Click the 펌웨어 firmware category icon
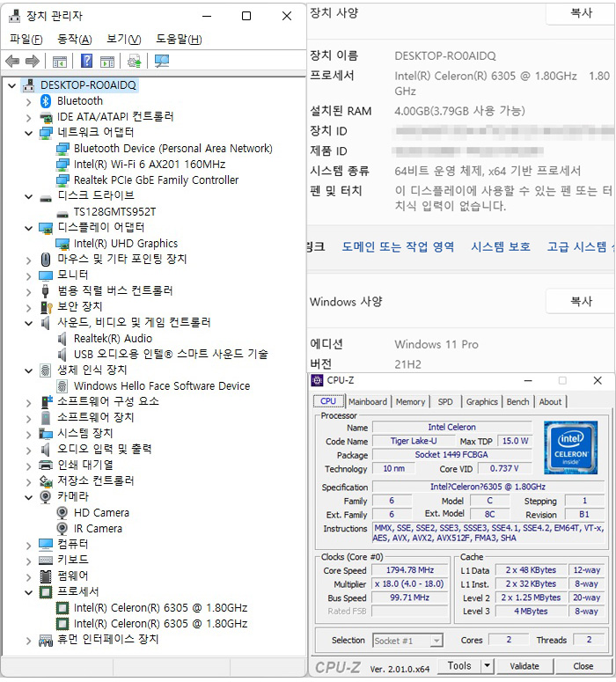This screenshot has width=616, height=682. tap(46, 576)
